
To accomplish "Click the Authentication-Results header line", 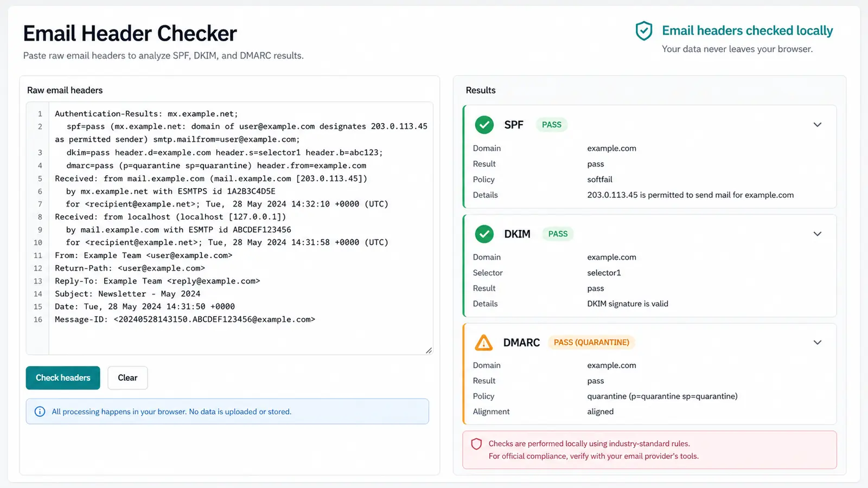I will pos(146,114).
